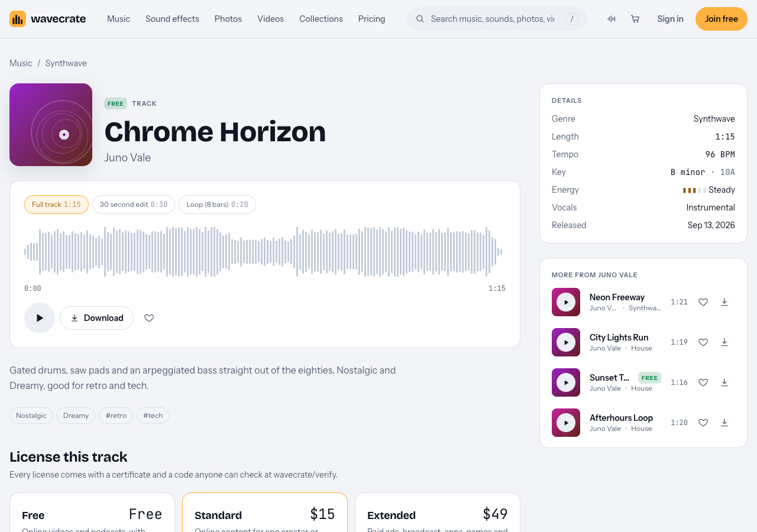The width and height of the screenshot is (757, 532).
Task: Download Afterhours Loop track
Action: click(724, 423)
